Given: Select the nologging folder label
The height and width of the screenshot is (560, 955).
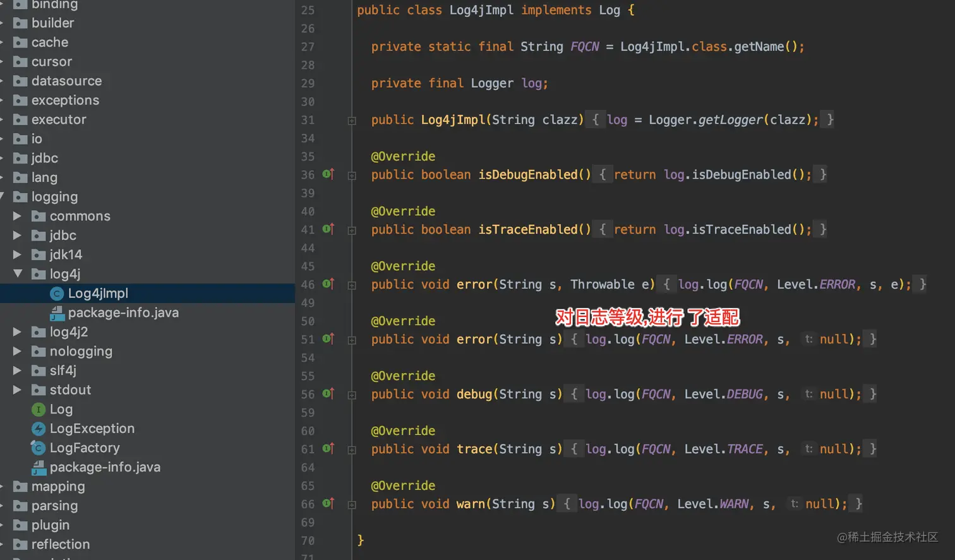Looking at the screenshot, I should pyautogui.click(x=81, y=352).
